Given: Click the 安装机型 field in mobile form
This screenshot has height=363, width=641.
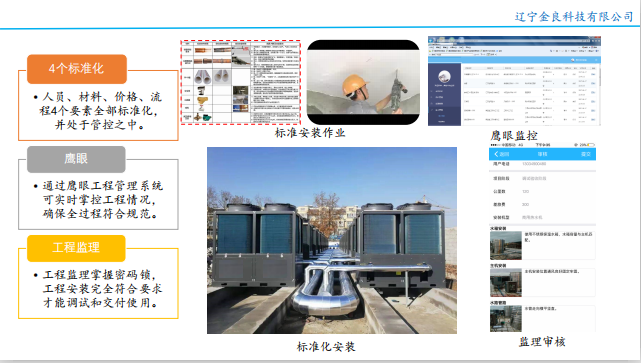Looking at the screenshot, I should pos(542,217).
